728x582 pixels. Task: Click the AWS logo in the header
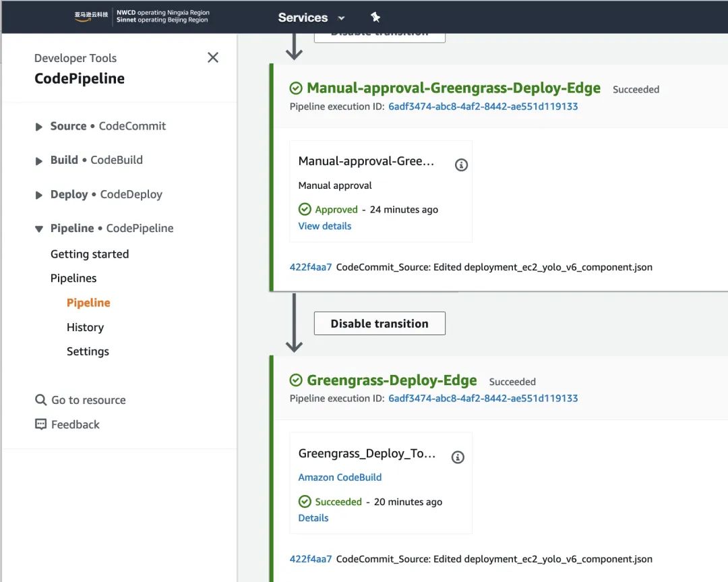pyautogui.click(x=91, y=16)
